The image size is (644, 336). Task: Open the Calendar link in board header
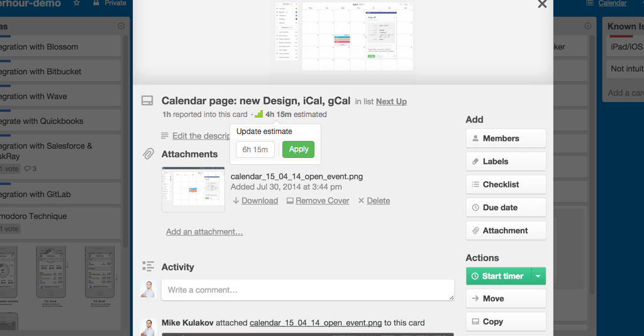click(613, 3)
